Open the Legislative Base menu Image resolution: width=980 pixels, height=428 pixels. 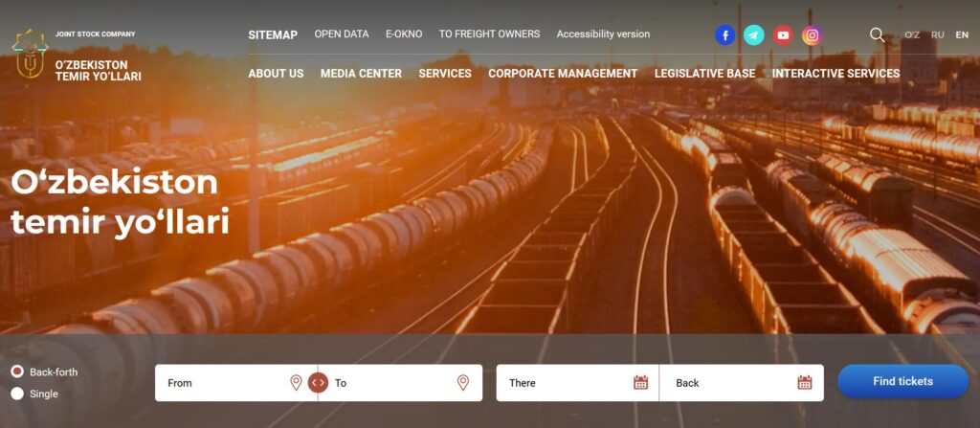coord(705,73)
